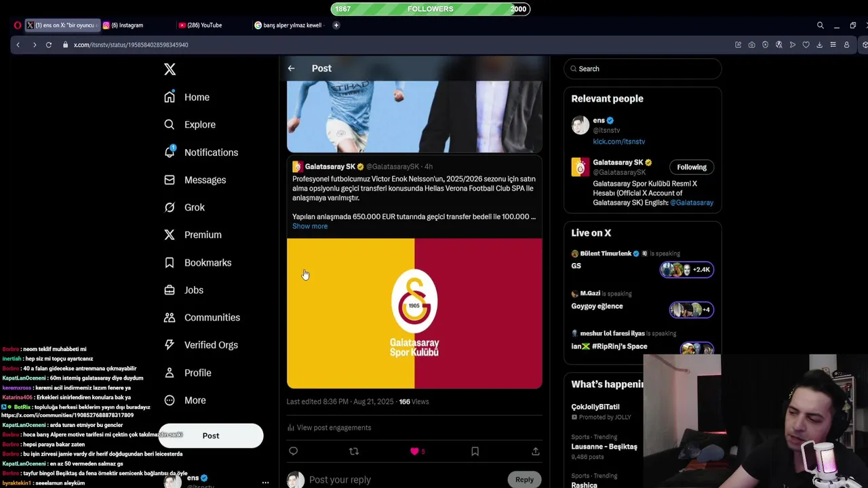
Task: Open a new tab with the plus button
Action: [336, 25]
